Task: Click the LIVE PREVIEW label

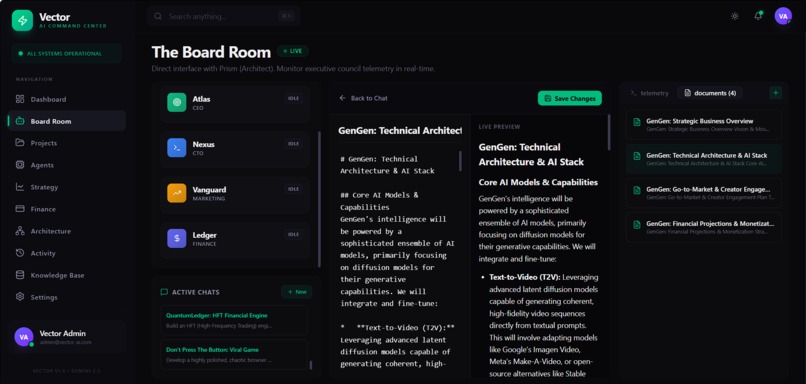Action: coord(499,126)
